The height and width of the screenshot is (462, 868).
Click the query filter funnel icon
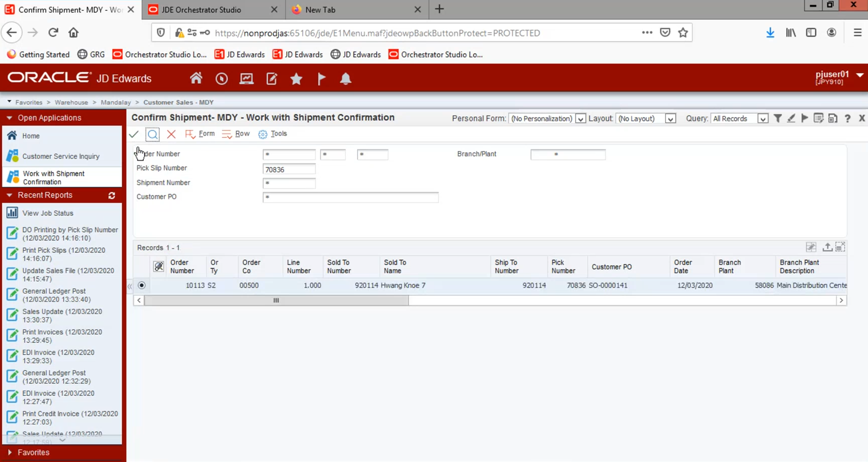777,119
